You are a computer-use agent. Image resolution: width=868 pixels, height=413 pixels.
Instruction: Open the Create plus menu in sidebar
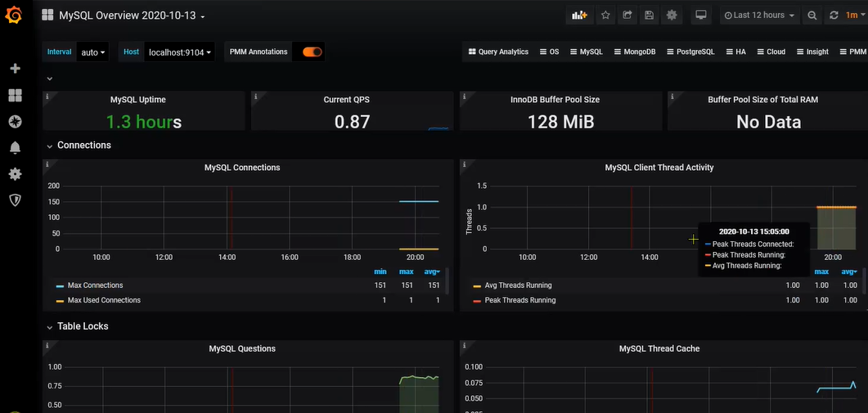[x=15, y=69]
